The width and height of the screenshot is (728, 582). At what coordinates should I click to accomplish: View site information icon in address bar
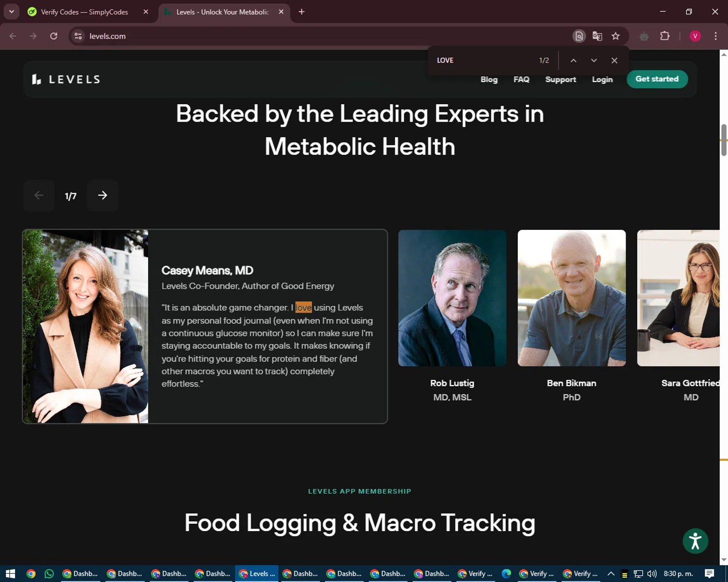(x=78, y=36)
